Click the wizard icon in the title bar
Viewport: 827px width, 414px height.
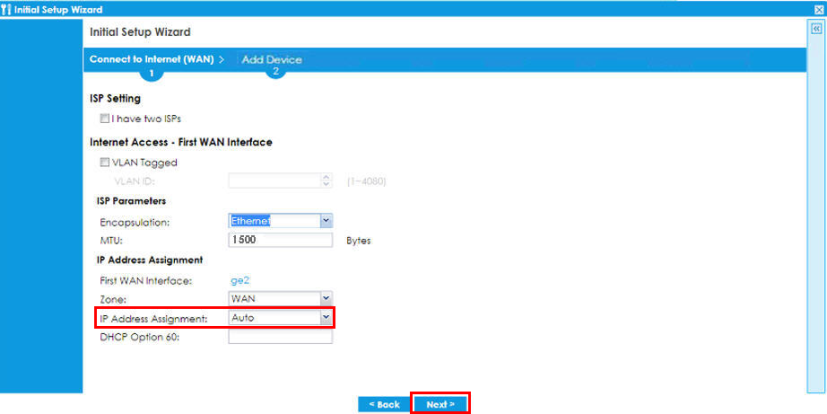pyautogui.click(x=7, y=8)
